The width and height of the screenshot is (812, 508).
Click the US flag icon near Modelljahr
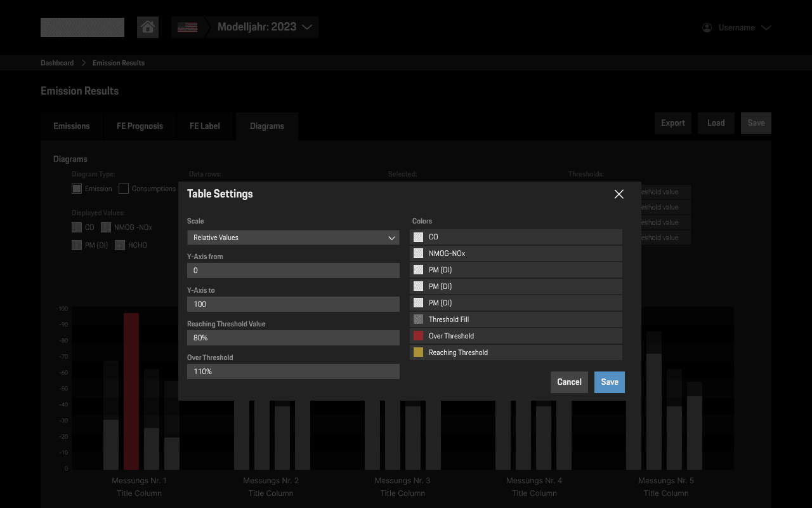pyautogui.click(x=187, y=27)
